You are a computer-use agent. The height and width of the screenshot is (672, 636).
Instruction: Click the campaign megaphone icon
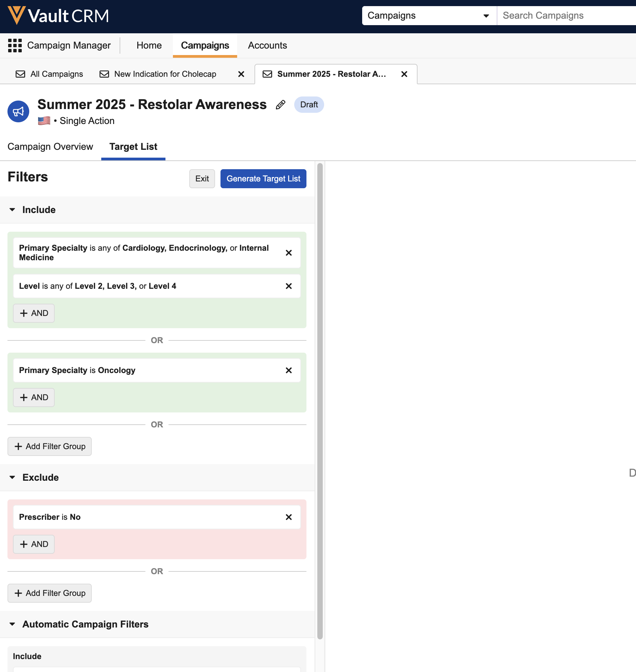18,111
